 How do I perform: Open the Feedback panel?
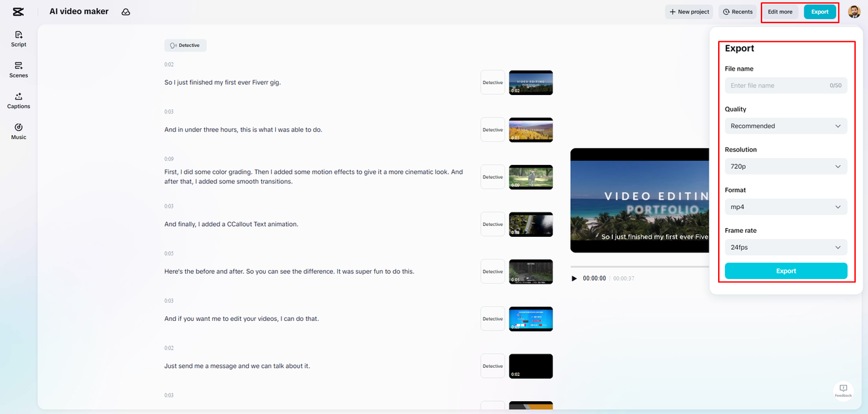point(843,390)
